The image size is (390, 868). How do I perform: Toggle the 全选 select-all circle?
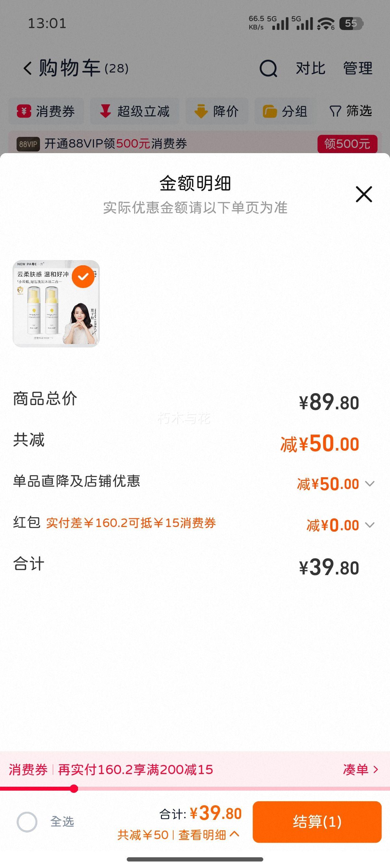(27, 822)
